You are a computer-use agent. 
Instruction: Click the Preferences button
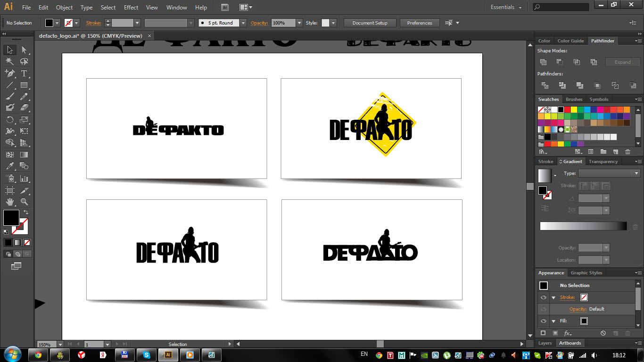coord(419,23)
